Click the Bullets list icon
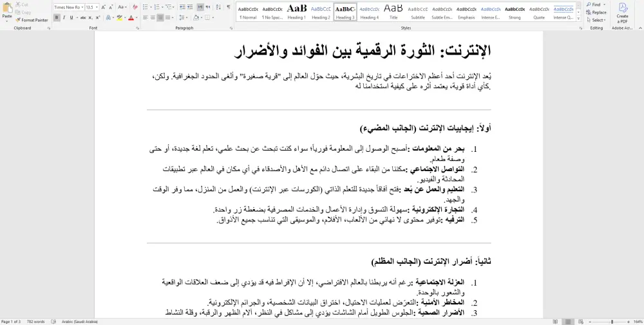The width and height of the screenshot is (644, 325). coord(146,7)
